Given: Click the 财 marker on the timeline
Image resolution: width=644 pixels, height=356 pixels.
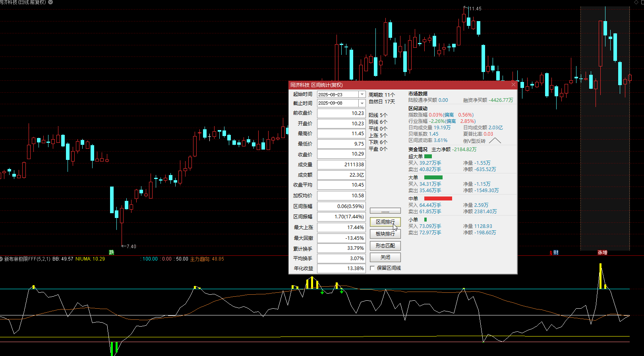Looking at the screenshot, I should coord(555,252).
